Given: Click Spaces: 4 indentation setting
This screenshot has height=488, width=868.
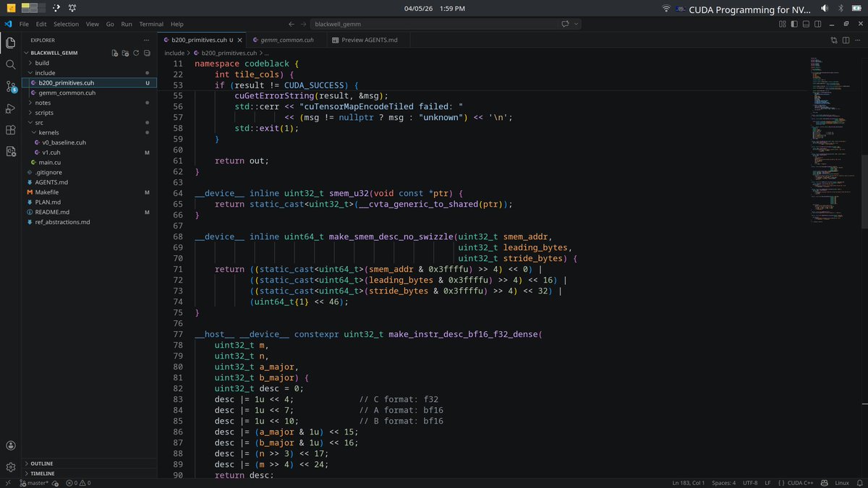Looking at the screenshot, I should (723, 482).
